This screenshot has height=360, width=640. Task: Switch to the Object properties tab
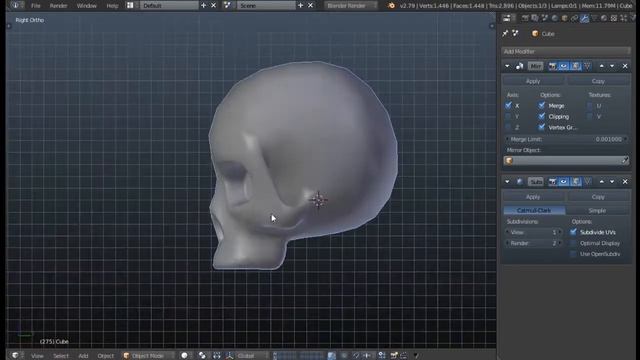[564, 18]
